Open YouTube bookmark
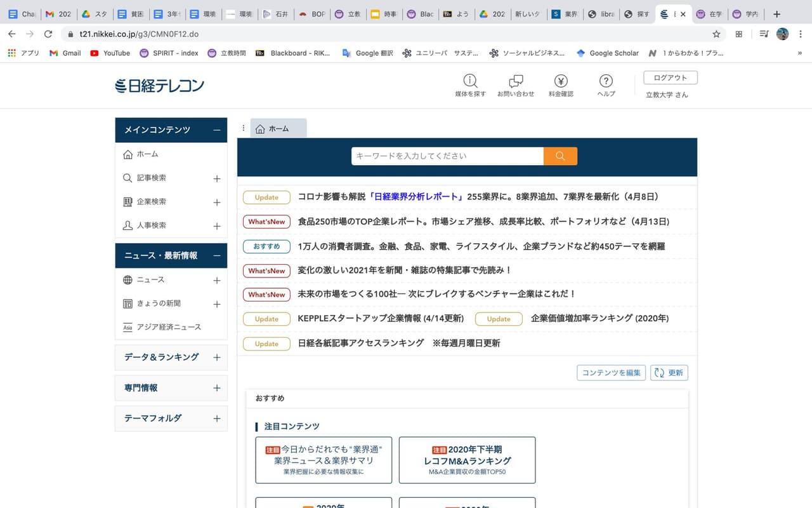This screenshot has height=508, width=812. pyautogui.click(x=110, y=53)
